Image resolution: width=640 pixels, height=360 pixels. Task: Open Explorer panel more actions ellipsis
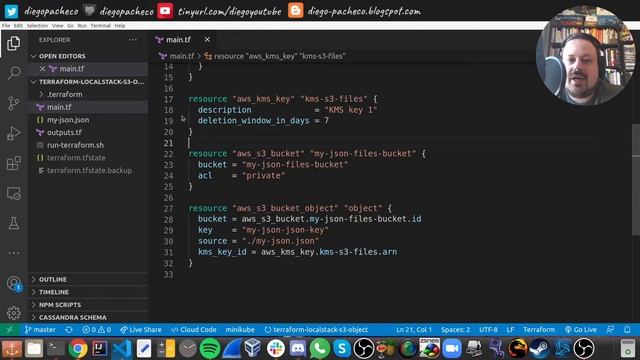(x=133, y=40)
